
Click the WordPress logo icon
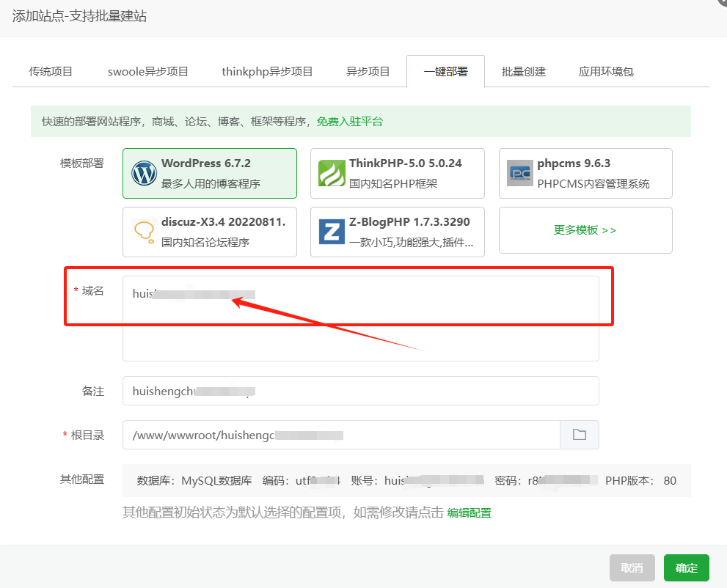pyautogui.click(x=144, y=173)
